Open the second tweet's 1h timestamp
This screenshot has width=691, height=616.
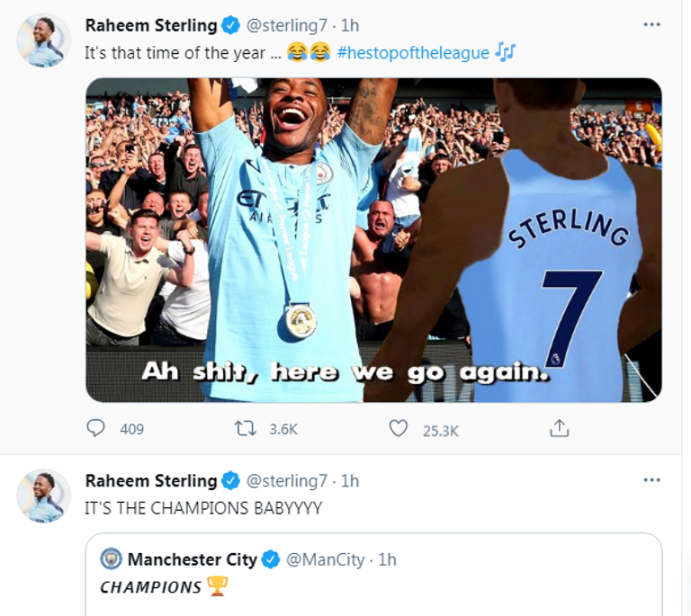coord(349,481)
